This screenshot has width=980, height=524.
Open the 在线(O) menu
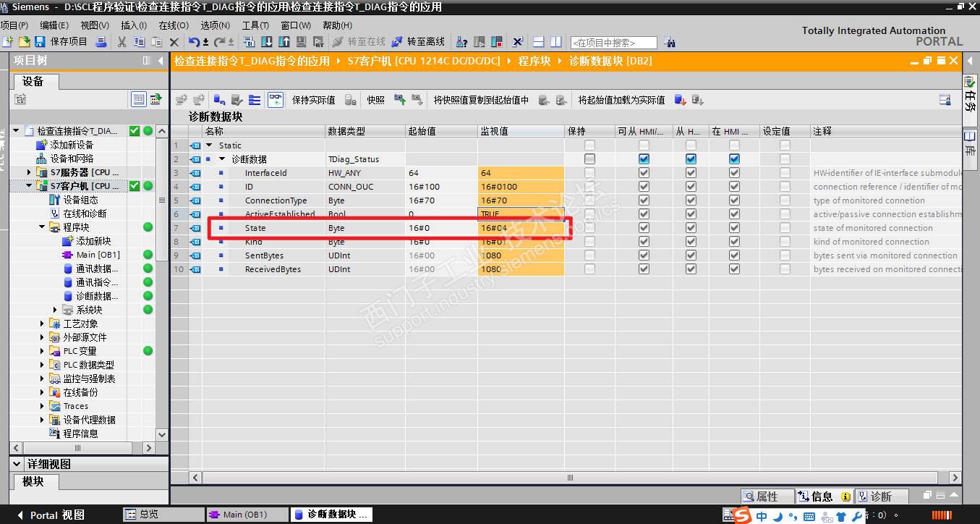pos(174,25)
